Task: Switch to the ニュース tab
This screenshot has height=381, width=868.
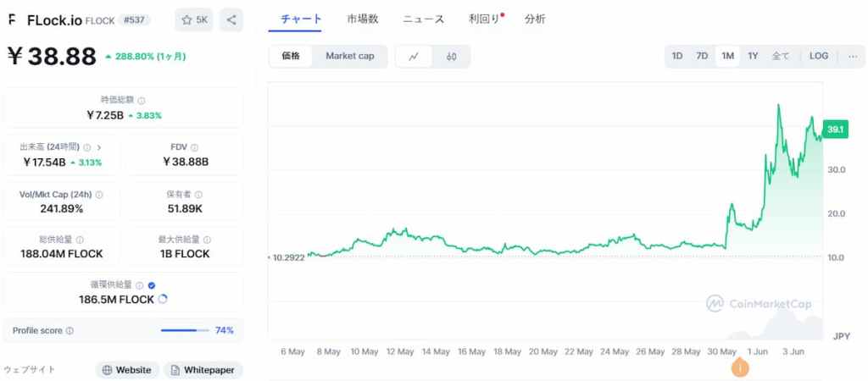Action: click(423, 19)
